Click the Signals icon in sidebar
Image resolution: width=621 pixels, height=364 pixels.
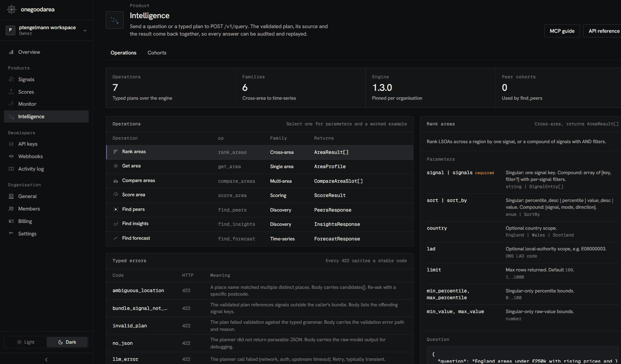11,79
